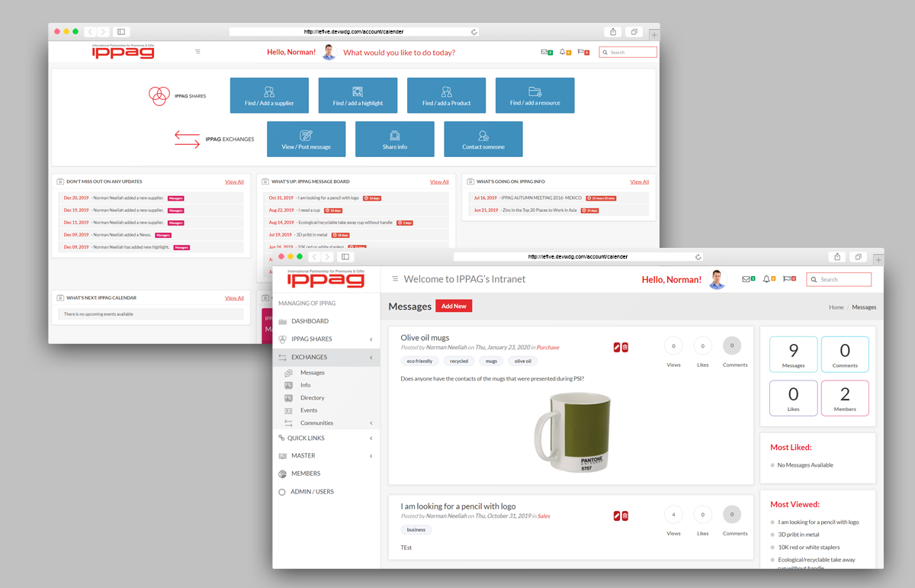Expand IPPAG SHARES chevron in sidebar
This screenshot has height=588, width=915.
coord(371,339)
